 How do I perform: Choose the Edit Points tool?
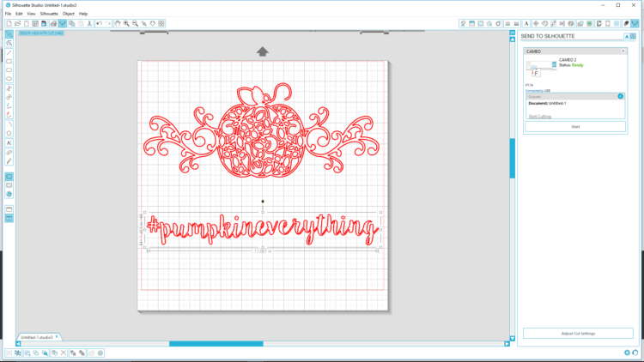(9, 43)
